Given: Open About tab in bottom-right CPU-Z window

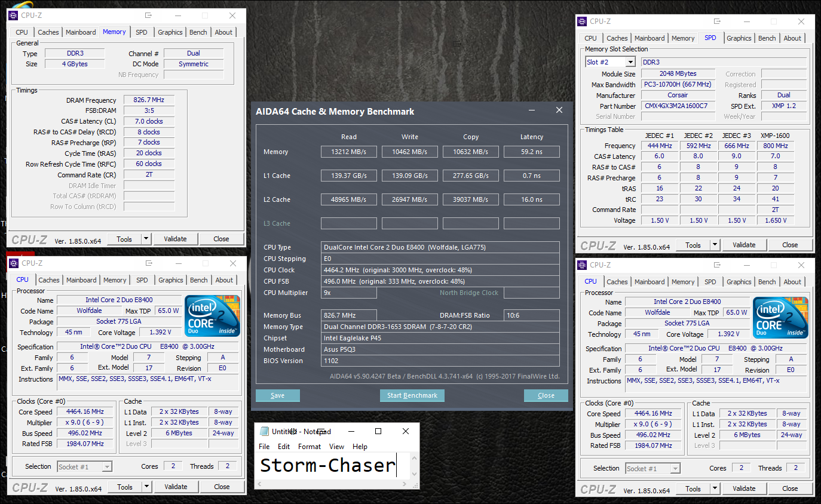Looking at the screenshot, I should [792, 282].
